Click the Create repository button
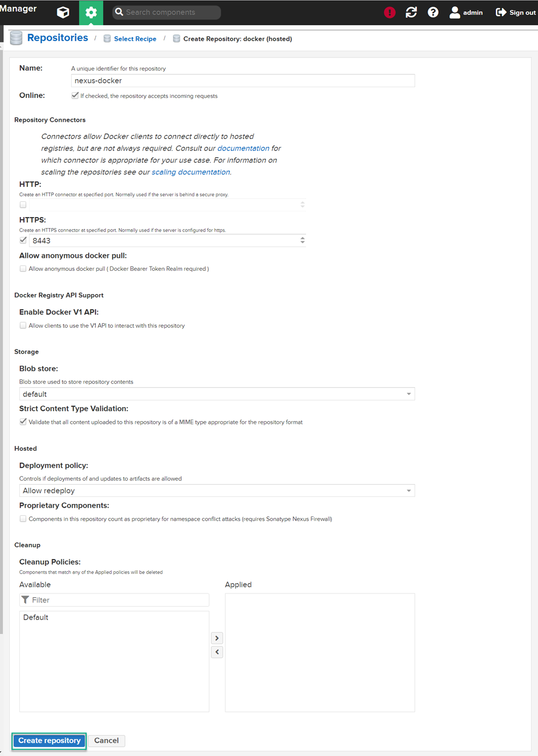 pos(48,740)
